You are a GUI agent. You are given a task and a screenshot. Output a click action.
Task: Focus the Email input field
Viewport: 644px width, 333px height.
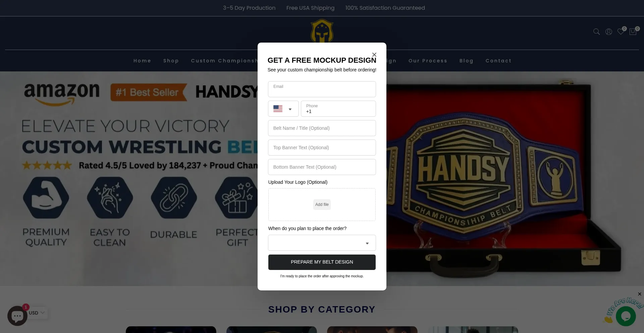322,89
